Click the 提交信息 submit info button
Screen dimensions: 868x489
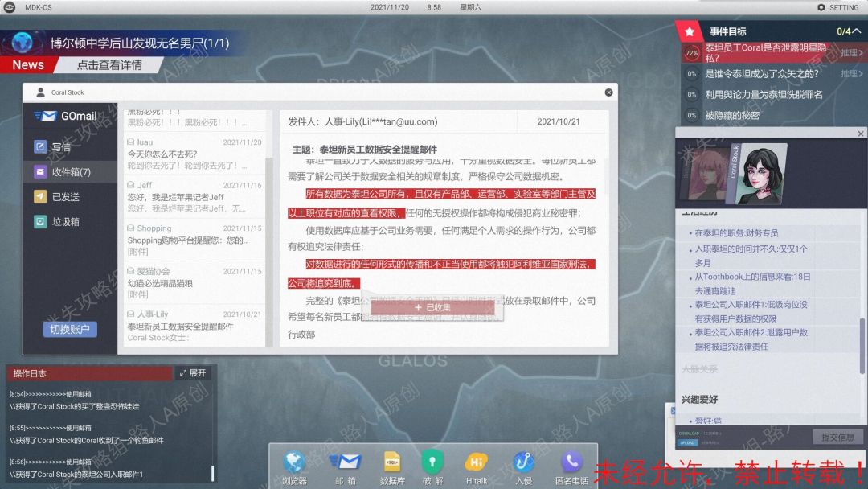coord(837,437)
